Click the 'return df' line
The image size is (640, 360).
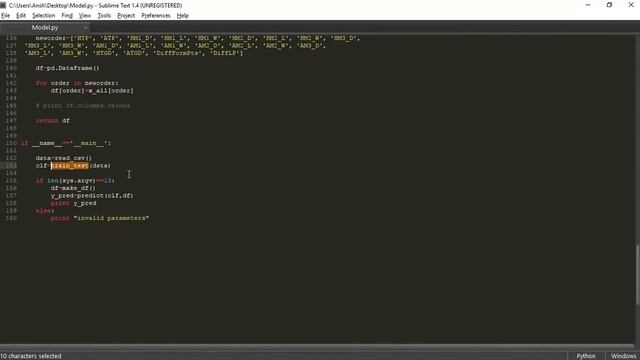pos(53,121)
